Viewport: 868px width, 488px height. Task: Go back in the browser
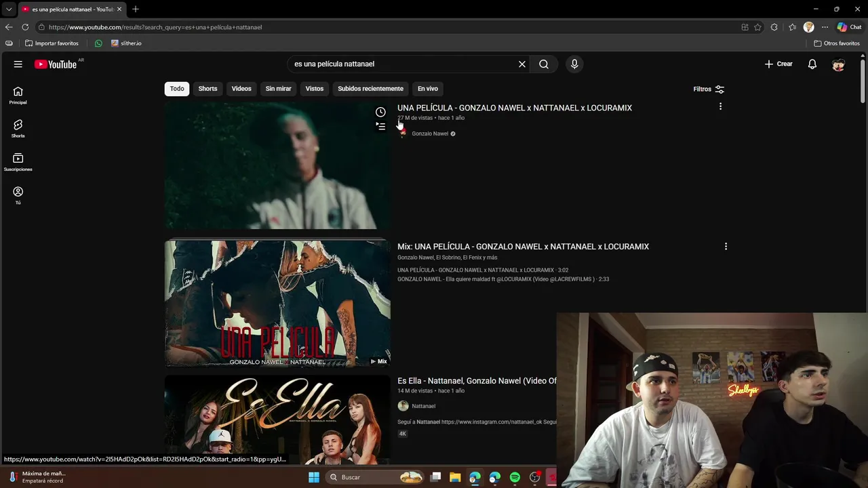pyautogui.click(x=9, y=27)
